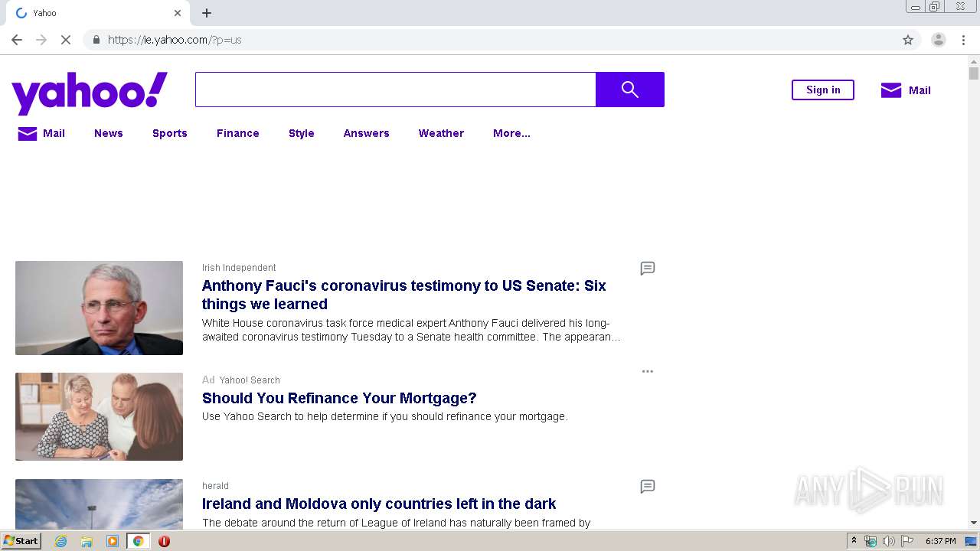Click the Anthony Fauci article thumbnail

(x=99, y=308)
